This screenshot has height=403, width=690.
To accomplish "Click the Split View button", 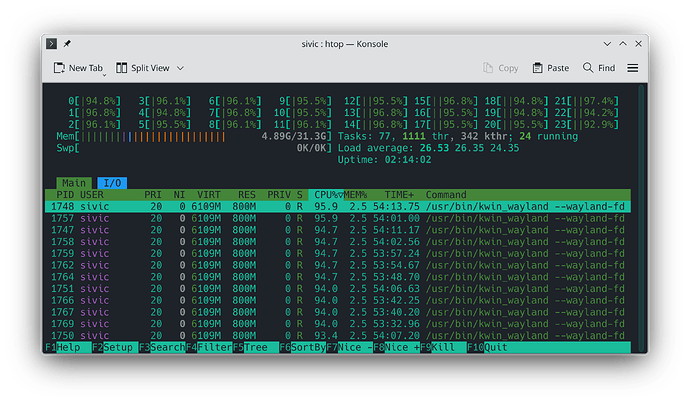I will coord(143,68).
